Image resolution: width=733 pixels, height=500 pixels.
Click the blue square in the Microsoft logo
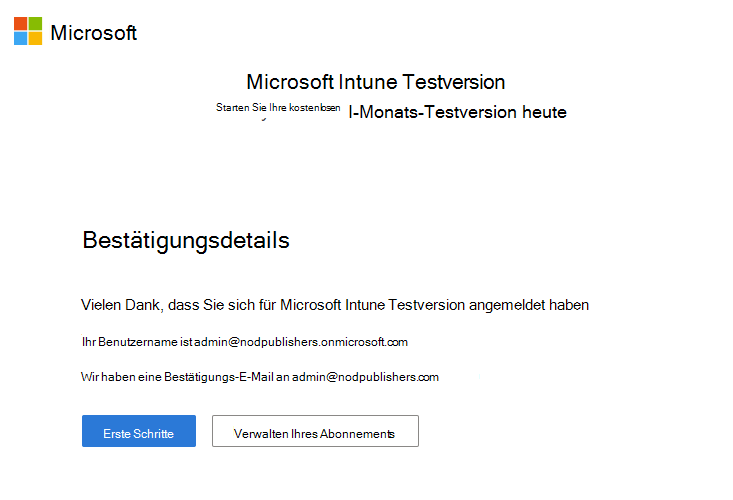point(20,38)
